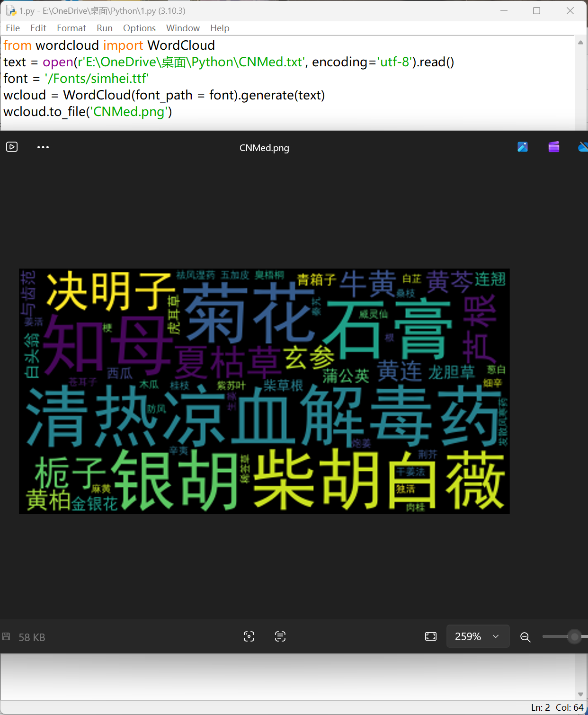Viewport: 588px width, 715px height.
Task: Maximize the IDLE editor window
Action: click(536, 10)
